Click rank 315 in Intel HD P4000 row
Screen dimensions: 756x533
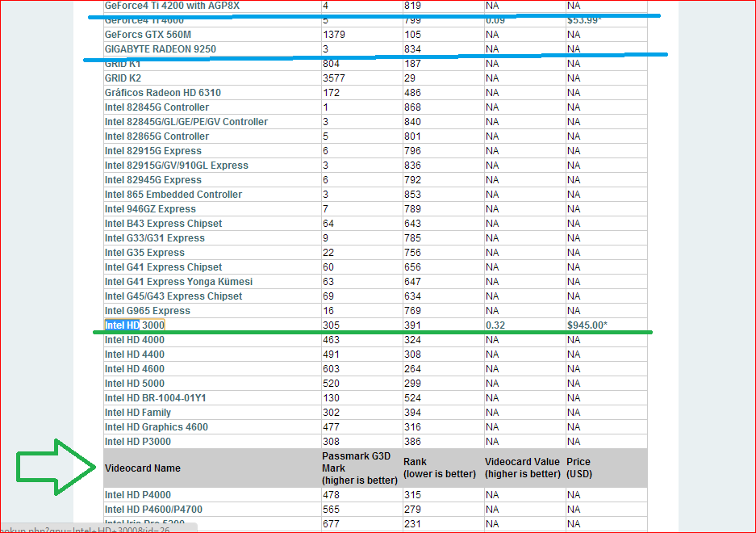[413, 494]
